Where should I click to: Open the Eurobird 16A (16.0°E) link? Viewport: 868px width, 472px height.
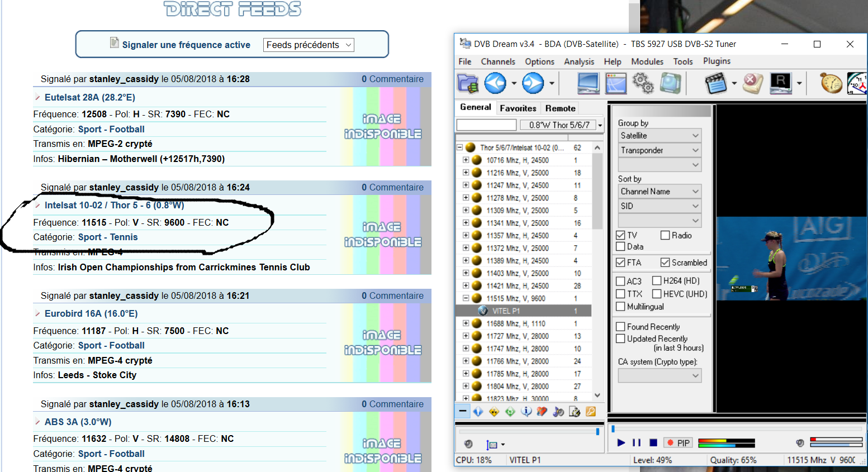click(91, 313)
